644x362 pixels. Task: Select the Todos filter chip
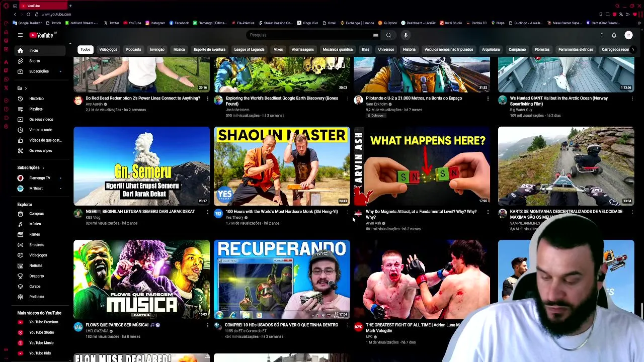point(86,50)
